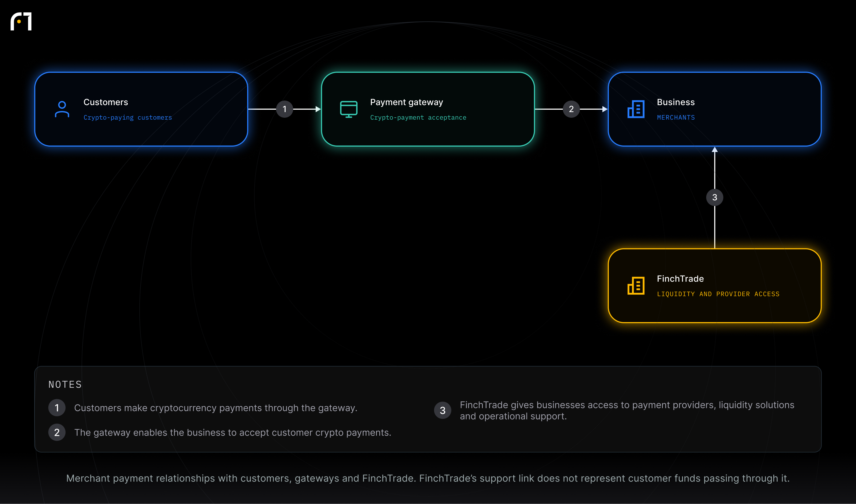856x504 pixels.
Task: Click the note about gateway enabling the business
Action: (x=233, y=433)
